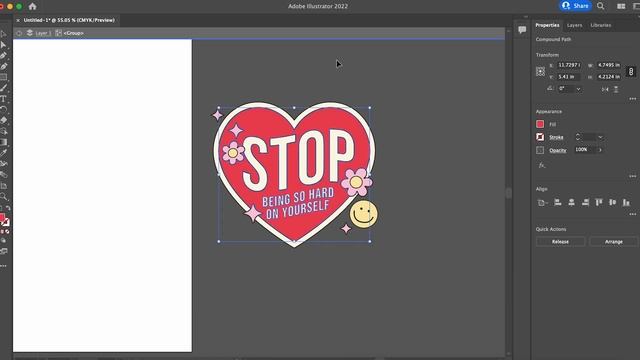Open the Opacity settings link
The height and width of the screenshot is (360, 640).
[x=558, y=150]
